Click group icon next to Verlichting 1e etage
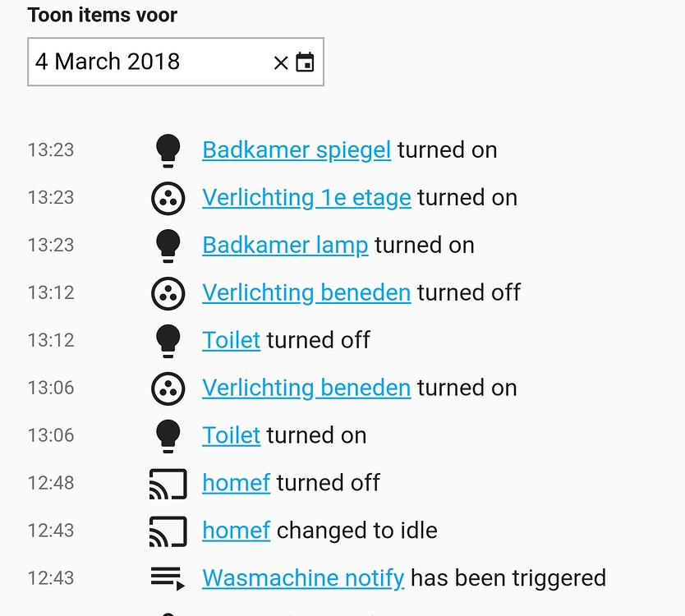Viewport: 685px width, 616px height. pyautogui.click(x=168, y=198)
